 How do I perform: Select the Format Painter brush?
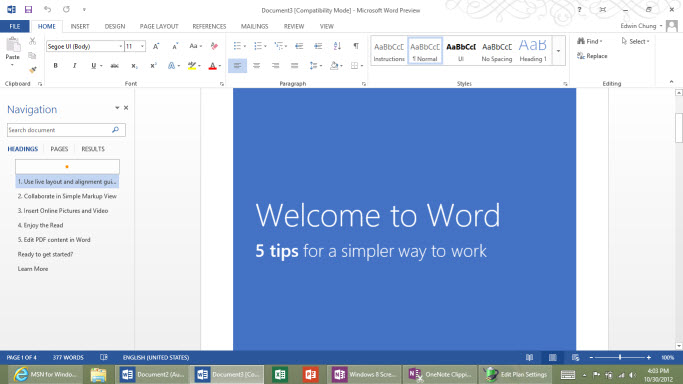click(x=32, y=70)
